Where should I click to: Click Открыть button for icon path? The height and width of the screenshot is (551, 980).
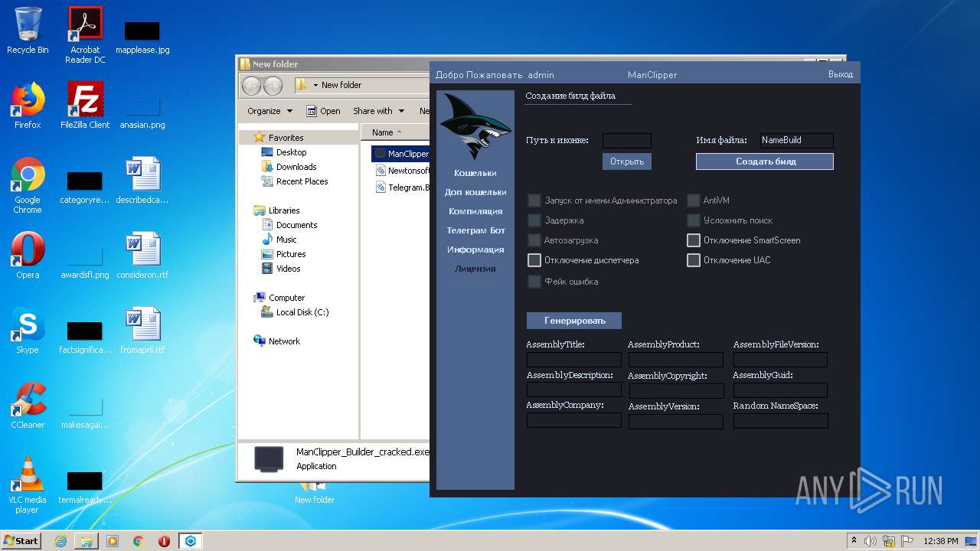coord(626,161)
